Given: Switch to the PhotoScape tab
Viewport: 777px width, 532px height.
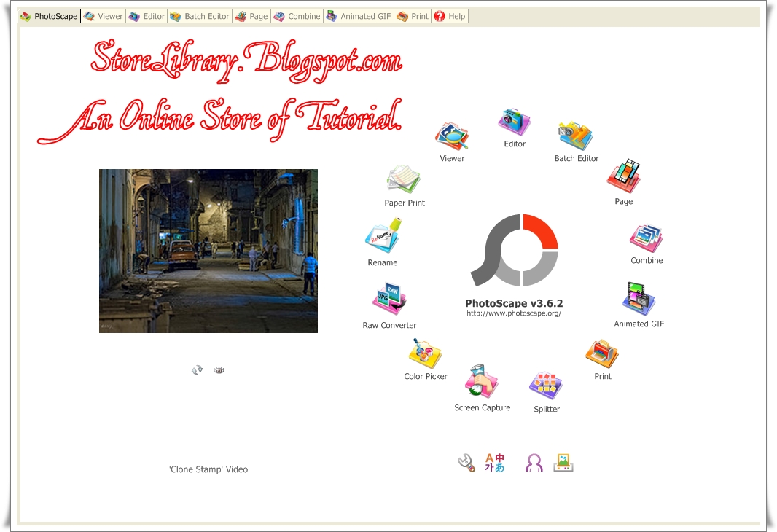Looking at the screenshot, I should tap(49, 16).
